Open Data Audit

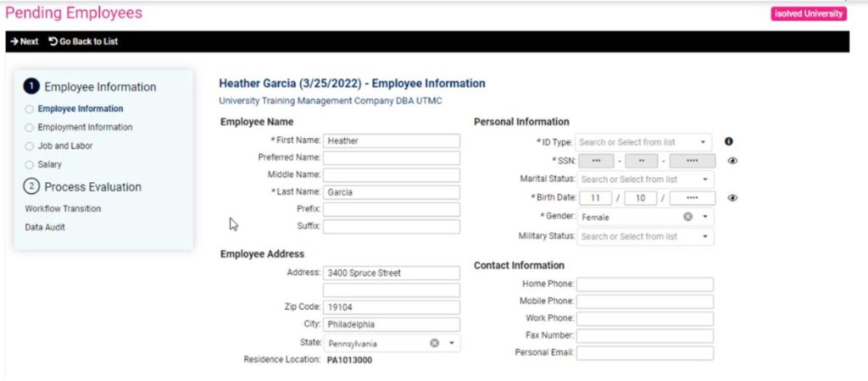coord(45,227)
